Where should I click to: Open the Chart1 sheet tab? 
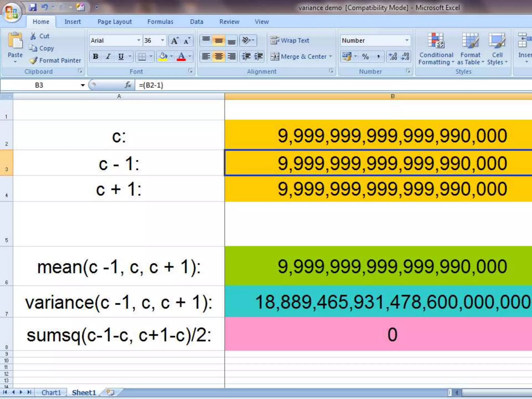coord(51,392)
